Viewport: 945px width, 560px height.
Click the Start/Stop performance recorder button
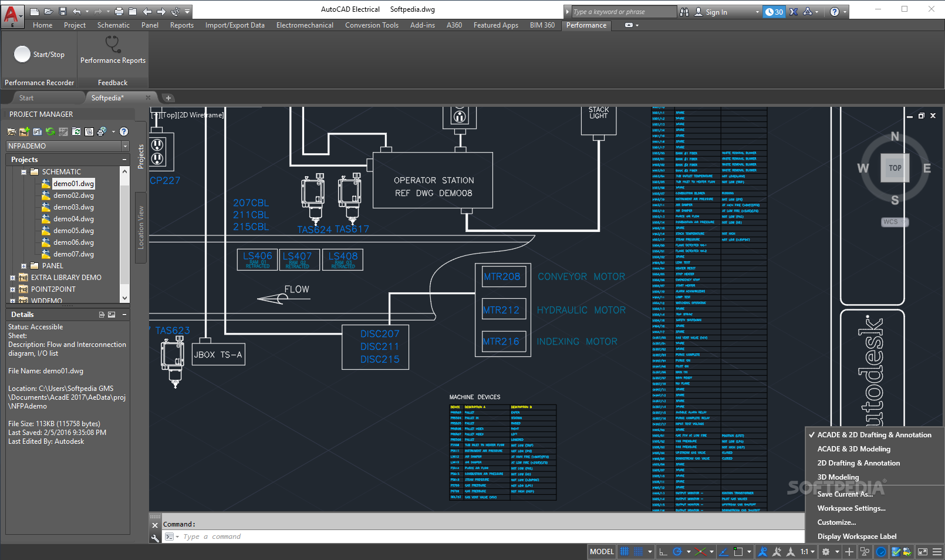39,55
